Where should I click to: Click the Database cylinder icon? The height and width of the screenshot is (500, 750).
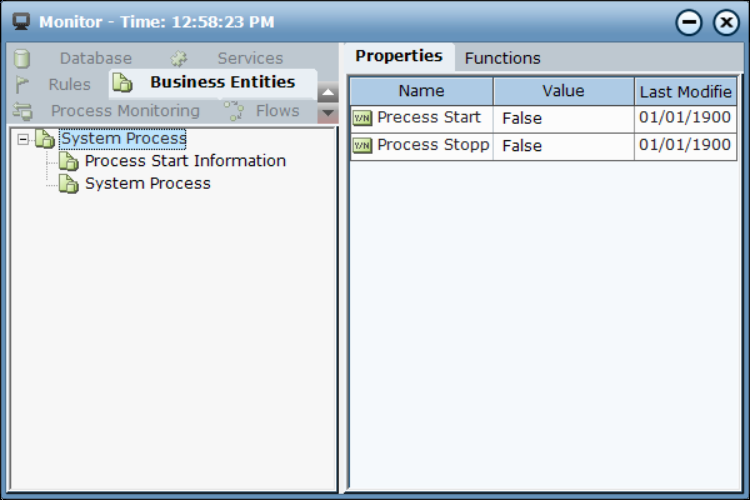pyautogui.click(x=22, y=59)
